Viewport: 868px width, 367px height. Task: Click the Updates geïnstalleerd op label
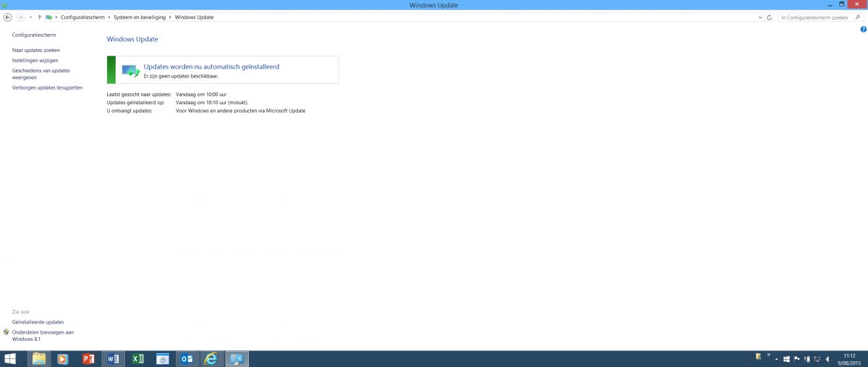point(135,103)
